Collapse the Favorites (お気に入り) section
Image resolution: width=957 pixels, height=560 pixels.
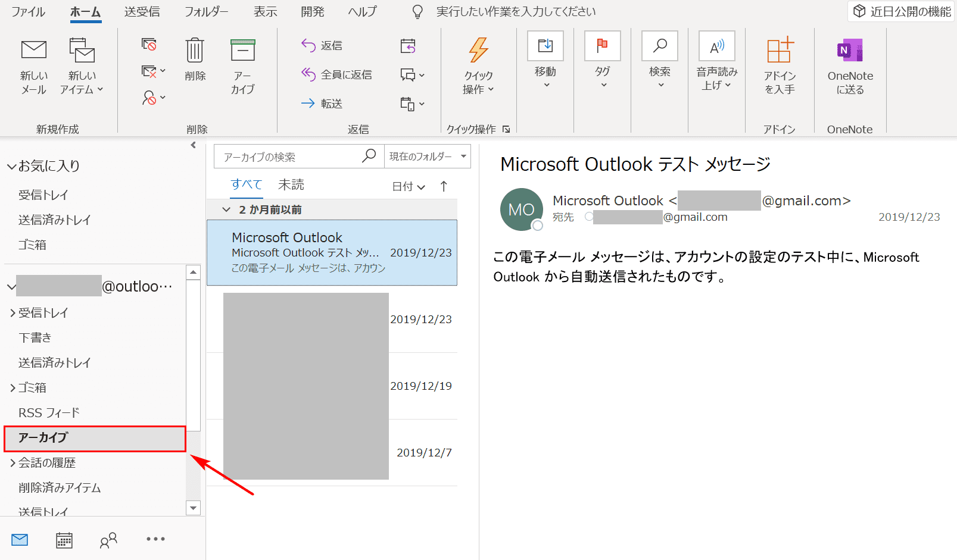tap(11, 167)
